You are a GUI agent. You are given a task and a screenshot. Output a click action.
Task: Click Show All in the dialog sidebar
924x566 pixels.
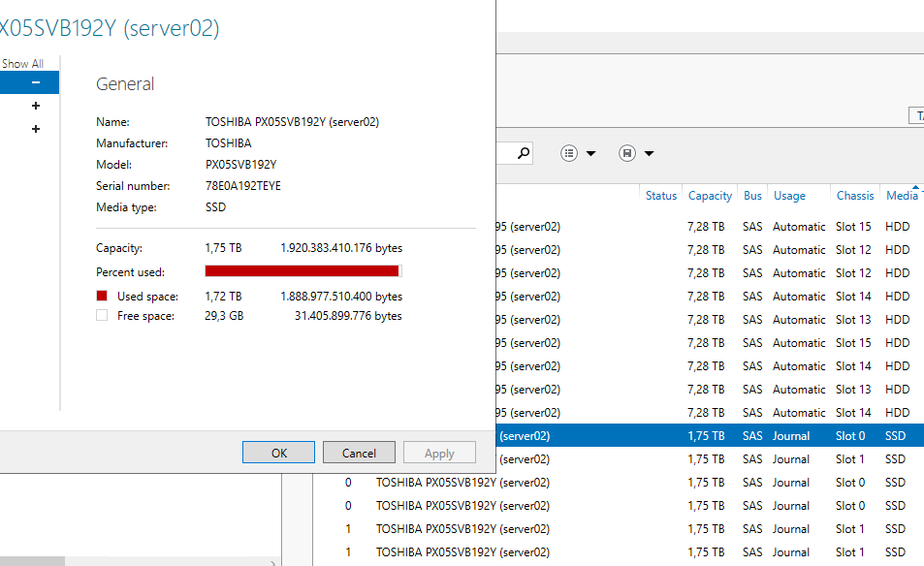[22, 64]
